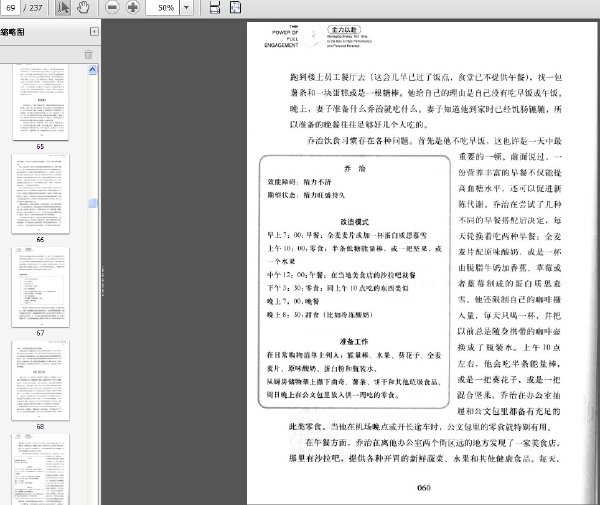Activate the hand pan tool
The image size is (600, 505).
pyautogui.click(x=83, y=7)
